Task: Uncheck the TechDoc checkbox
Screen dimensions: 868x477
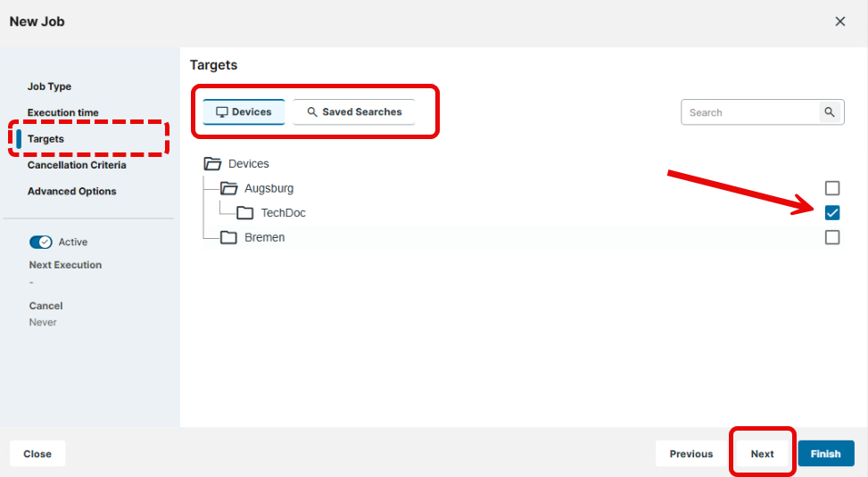Action: (832, 213)
